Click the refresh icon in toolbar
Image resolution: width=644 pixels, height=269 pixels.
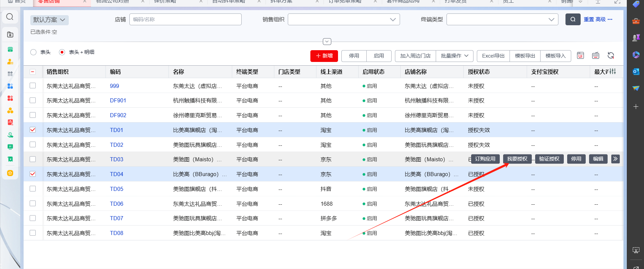pos(611,56)
